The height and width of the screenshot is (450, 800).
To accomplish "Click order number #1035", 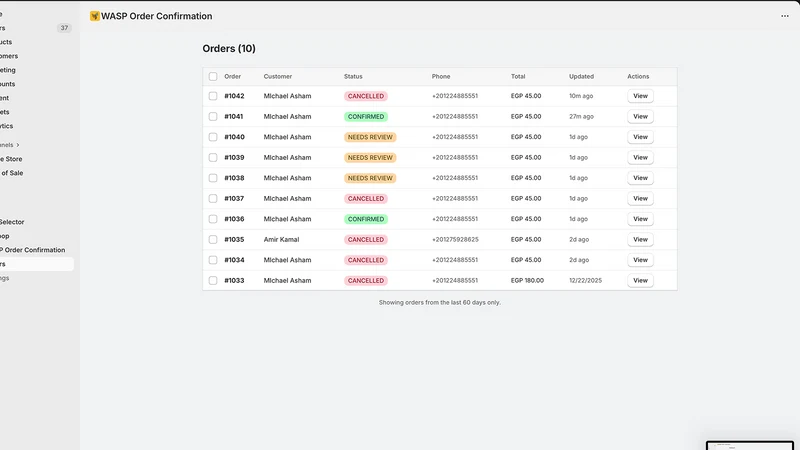I will pos(234,239).
